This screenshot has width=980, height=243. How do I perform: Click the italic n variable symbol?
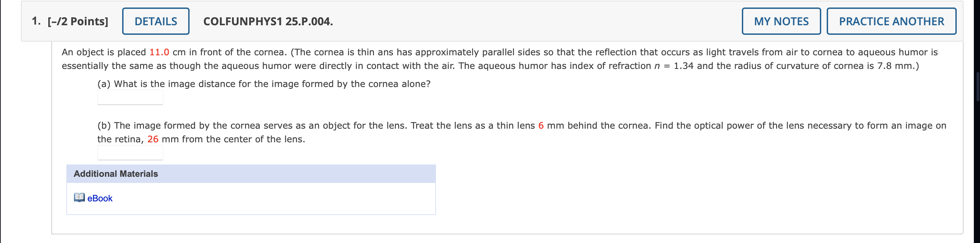[657, 66]
